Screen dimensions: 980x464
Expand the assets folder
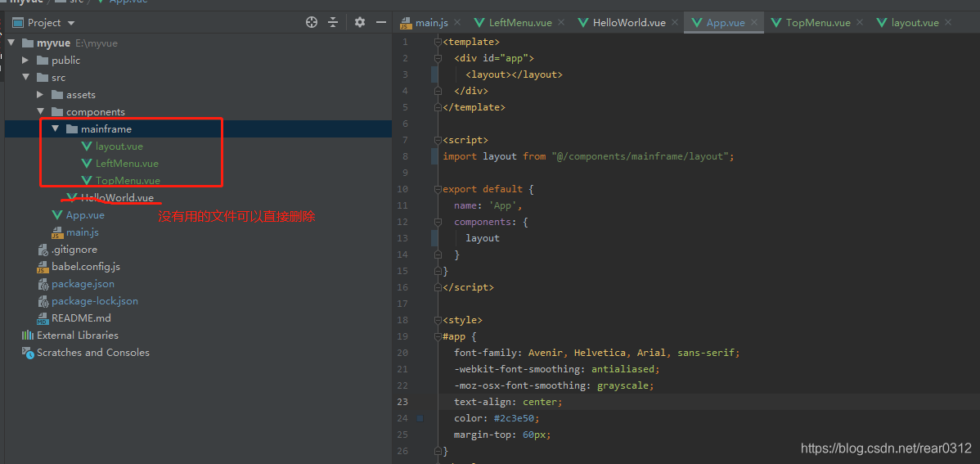[x=40, y=95]
